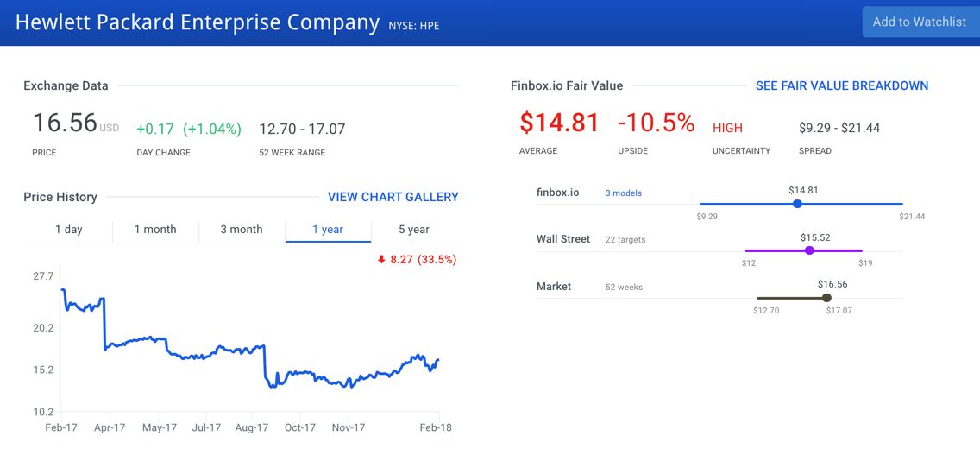Open the finbox.io 3 models link
This screenshot has width=980, height=455.
point(623,193)
